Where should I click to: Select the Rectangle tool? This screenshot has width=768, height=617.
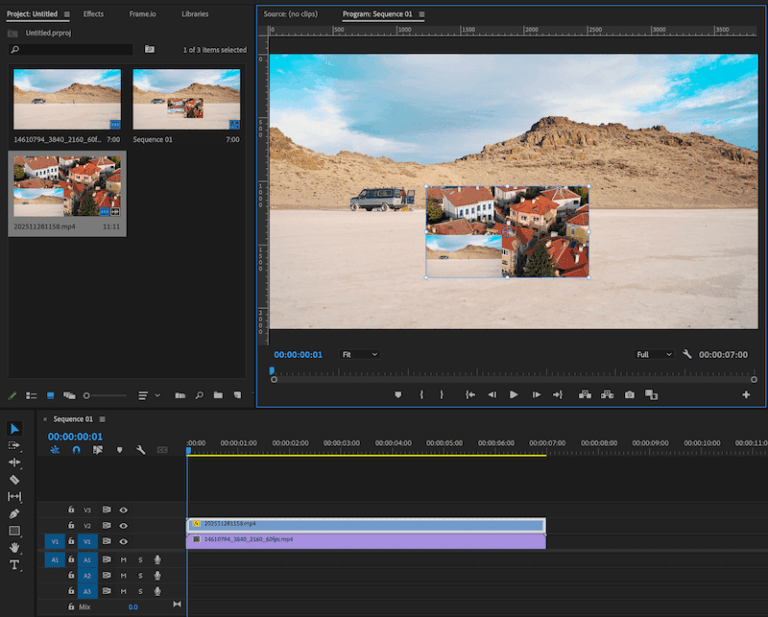pos(14,531)
